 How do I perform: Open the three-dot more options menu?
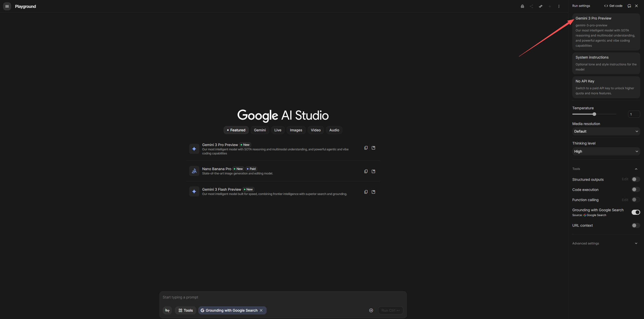pyautogui.click(x=559, y=6)
